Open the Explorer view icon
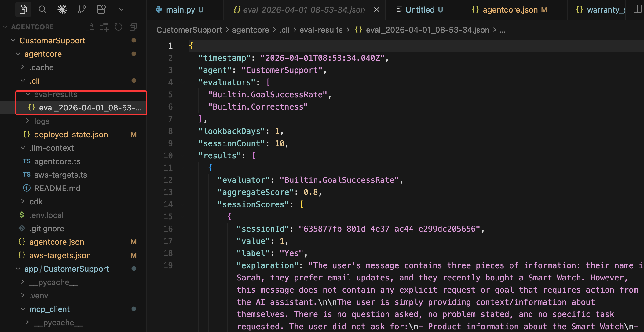 tap(23, 10)
